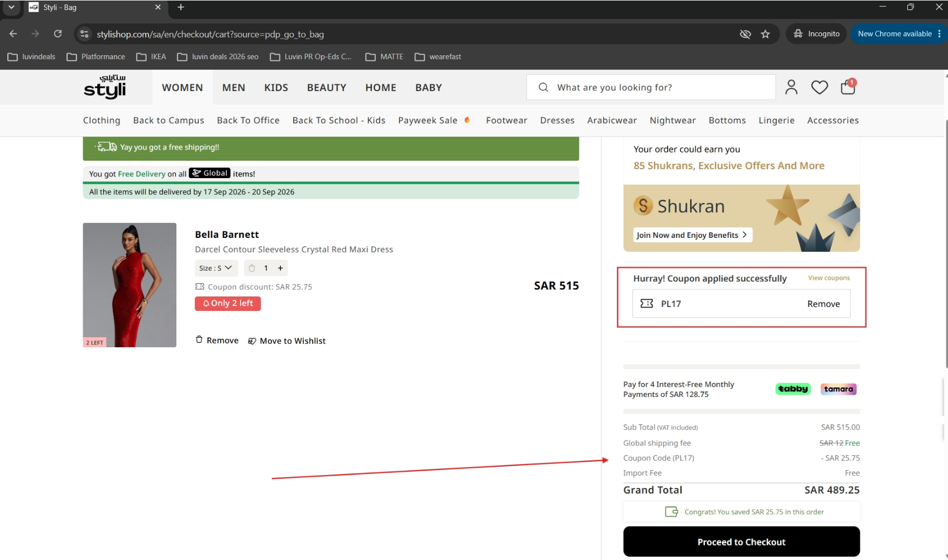This screenshot has height=560, width=948.
Task: Focus the What are you looking for search field
Action: point(651,87)
